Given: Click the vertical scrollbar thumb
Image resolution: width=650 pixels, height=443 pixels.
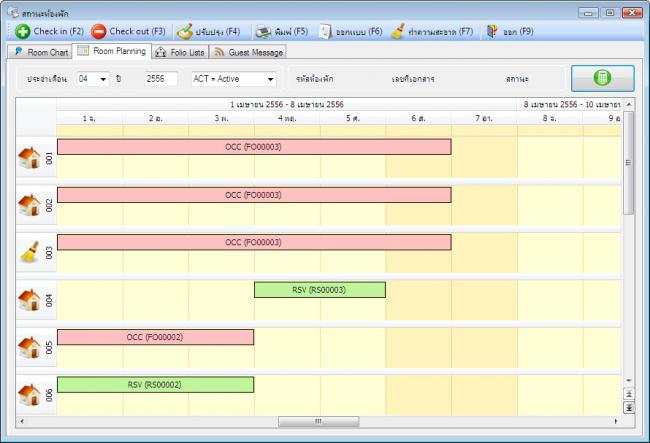Looking at the screenshot, I should click(628, 162).
